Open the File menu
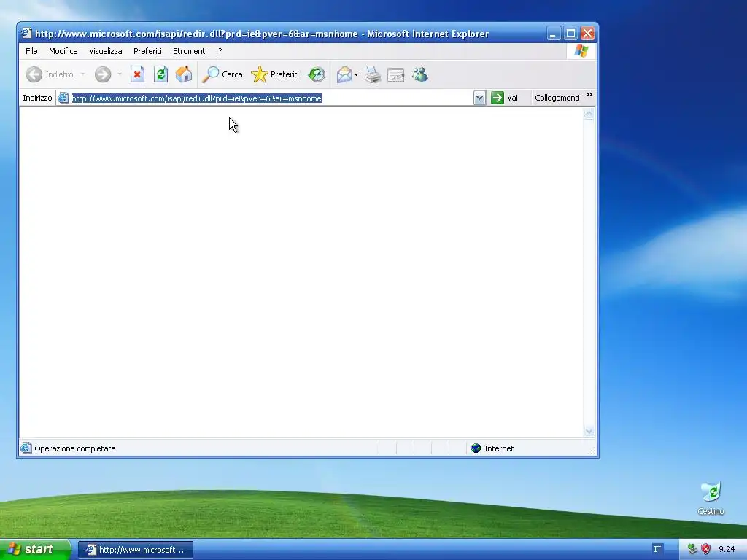747x560 pixels. 31,51
